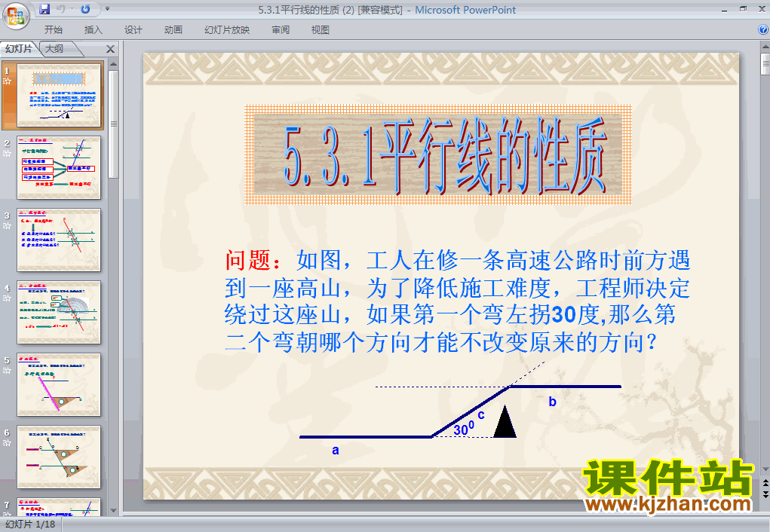Screen dimensions: 770x532
Task: Select the 5.3.1平行线的性质 WordArt title
Action: [x=438, y=154]
